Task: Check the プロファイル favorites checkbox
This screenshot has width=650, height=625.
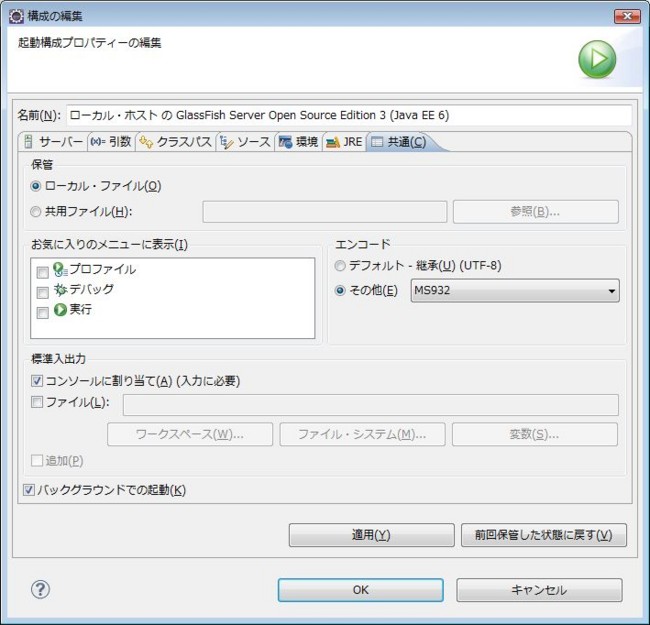Action: pyautogui.click(x=43, y=272)
